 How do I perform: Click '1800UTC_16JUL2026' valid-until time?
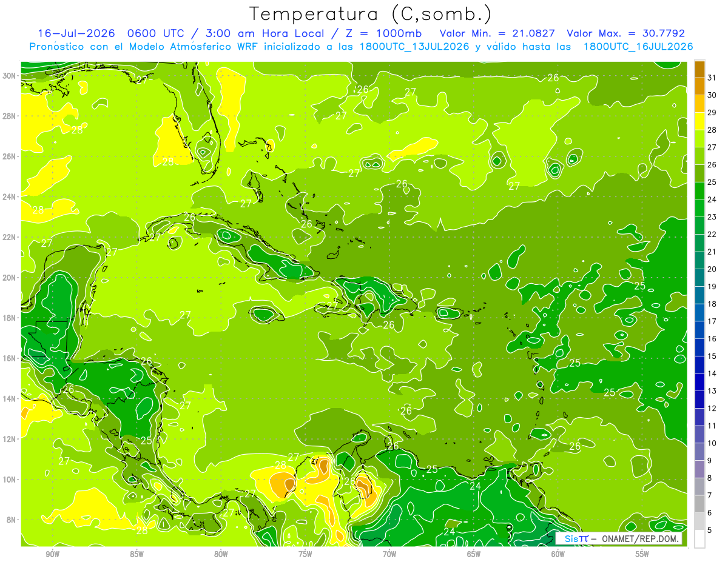tap(638, 47)
